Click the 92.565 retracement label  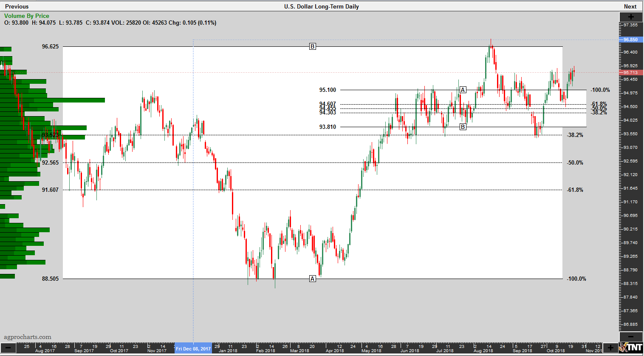tap(50, 162)
